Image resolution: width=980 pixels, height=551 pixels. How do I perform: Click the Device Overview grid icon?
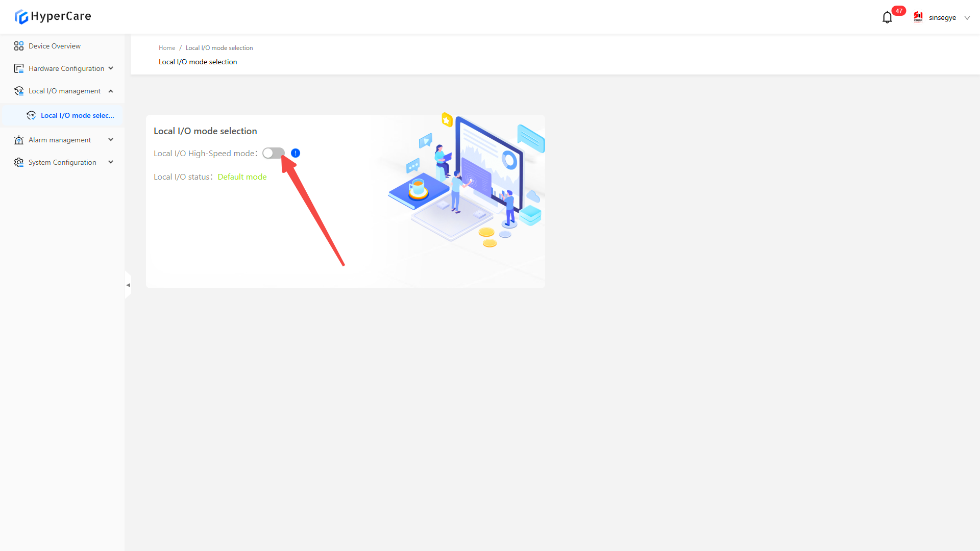pos(19,46)
